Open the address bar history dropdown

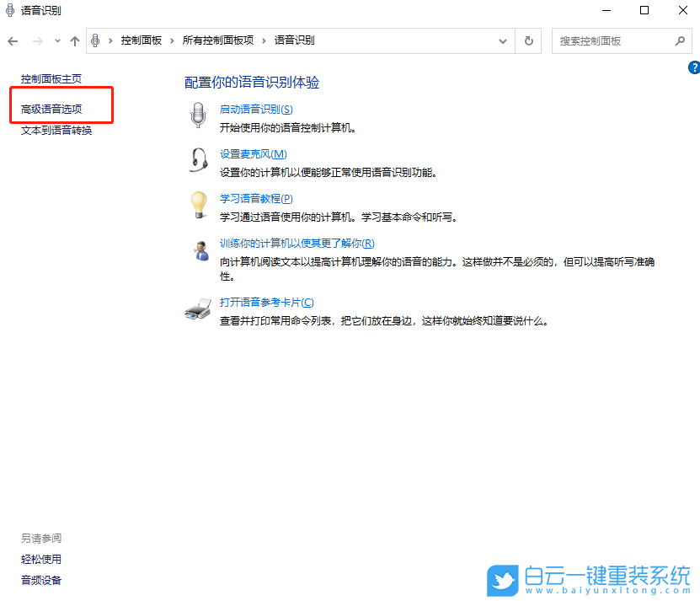502,40
